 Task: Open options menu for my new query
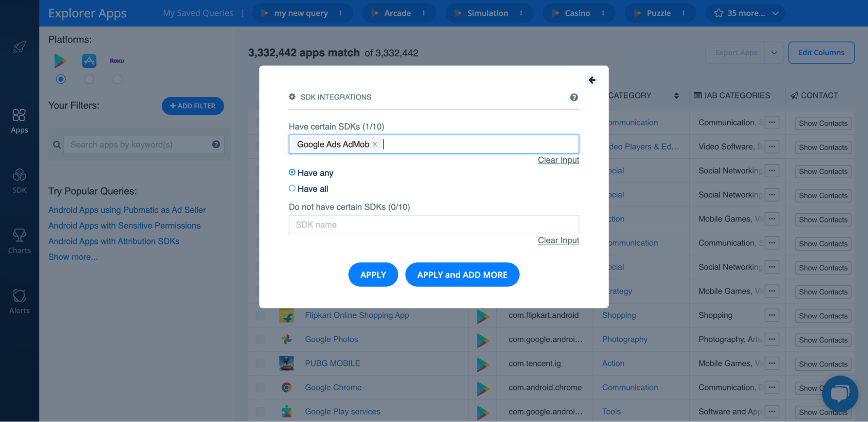pos(340,13)
